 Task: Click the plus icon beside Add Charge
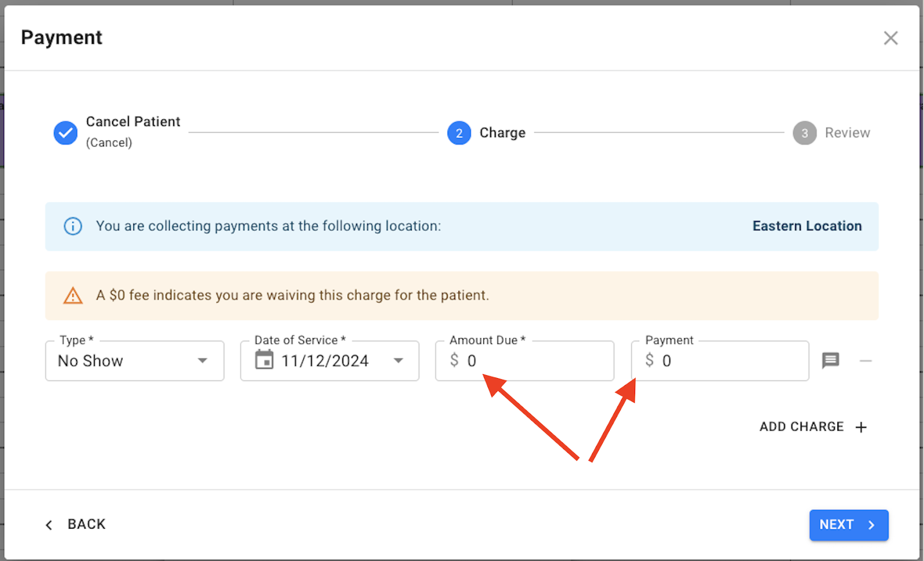point(861,427)
